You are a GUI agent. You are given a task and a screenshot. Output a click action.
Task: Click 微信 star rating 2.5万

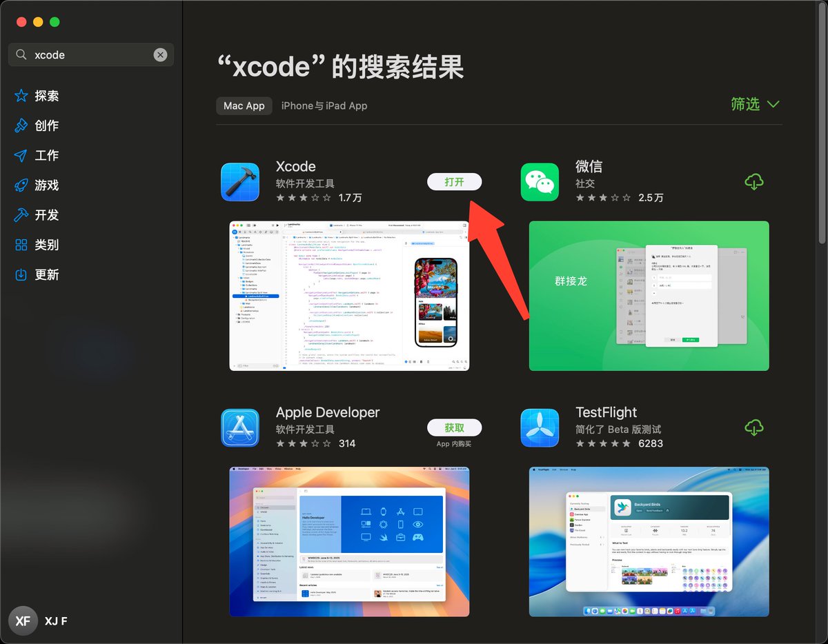[619, 197]
